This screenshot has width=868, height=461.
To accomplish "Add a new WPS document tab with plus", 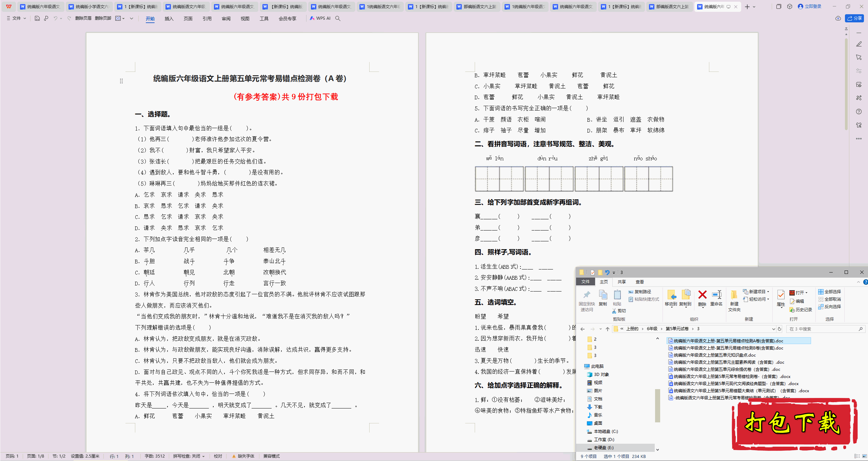I will (x=747, y=7).
